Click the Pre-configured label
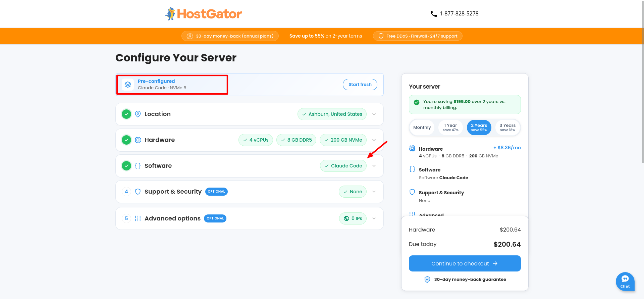The width and height of the screenshot is (644, 299). click(x=156, y=81)
